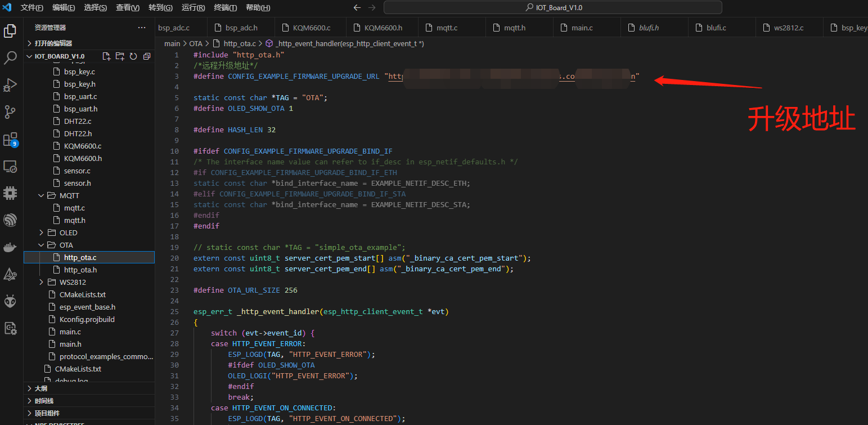Open the PlatformIO alien icon
Viewport: 868px width, 425px height.
pyautogui.click(x=10, y=301)
